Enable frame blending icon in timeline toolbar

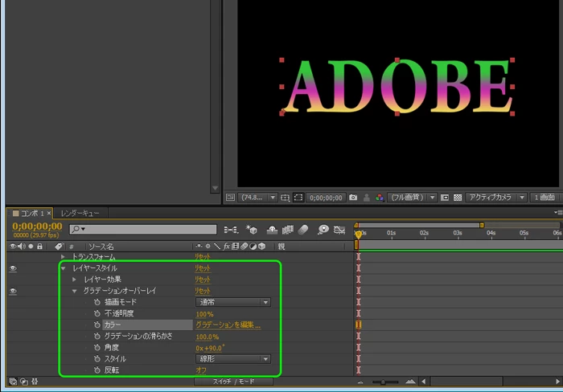point(288,230)
